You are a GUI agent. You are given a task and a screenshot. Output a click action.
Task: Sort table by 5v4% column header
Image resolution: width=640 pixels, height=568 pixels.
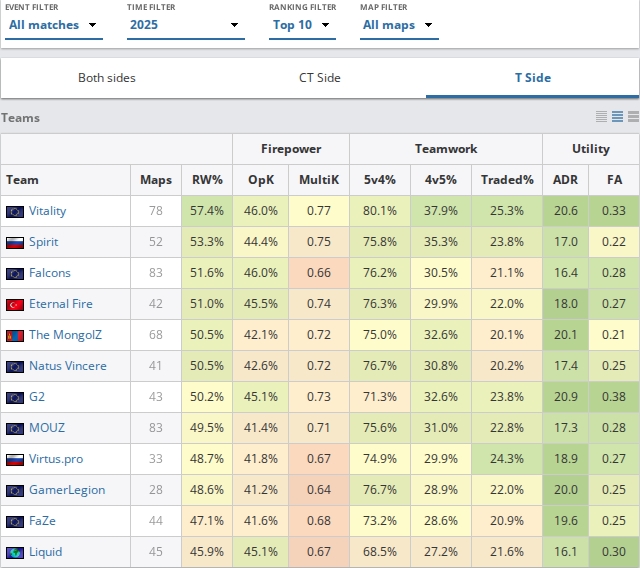click(x=380, y=180)
